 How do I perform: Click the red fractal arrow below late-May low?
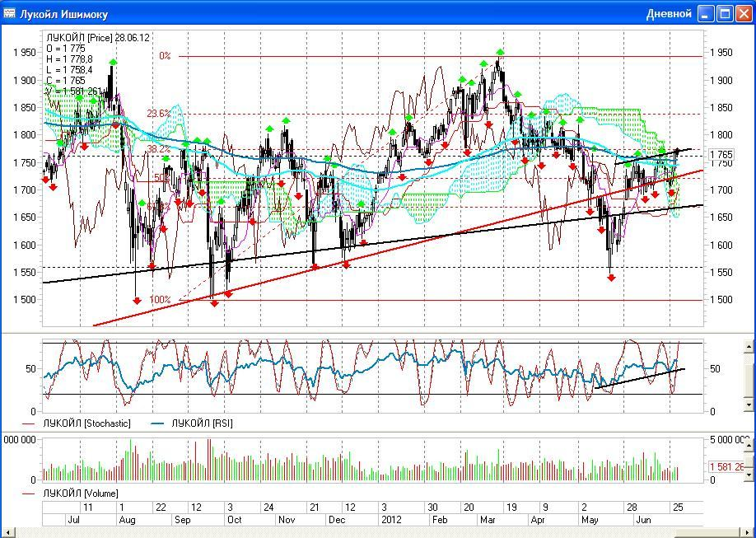pyautogui.click(x=611, y=278)
